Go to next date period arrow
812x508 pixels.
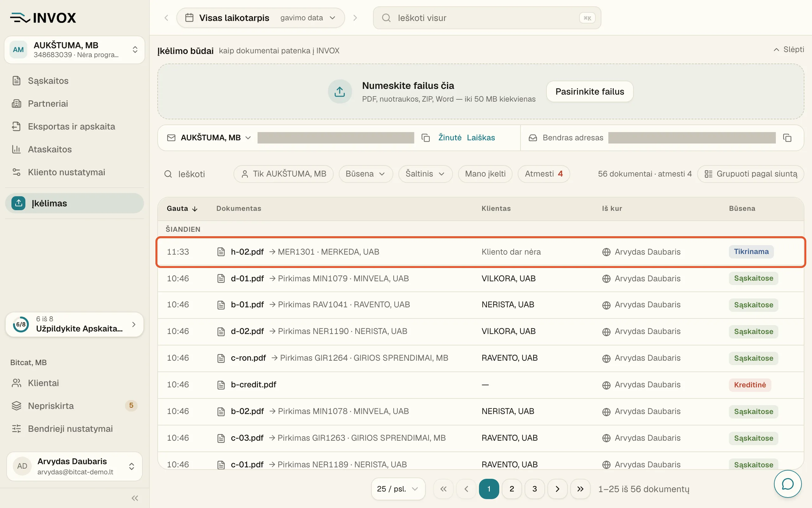(355, 18)
